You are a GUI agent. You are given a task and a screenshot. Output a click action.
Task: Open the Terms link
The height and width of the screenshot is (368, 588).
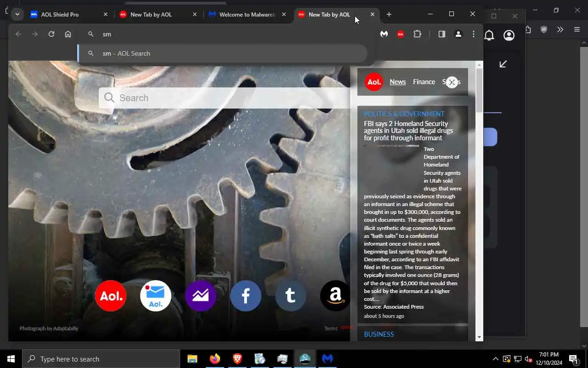tap(331, 328)
